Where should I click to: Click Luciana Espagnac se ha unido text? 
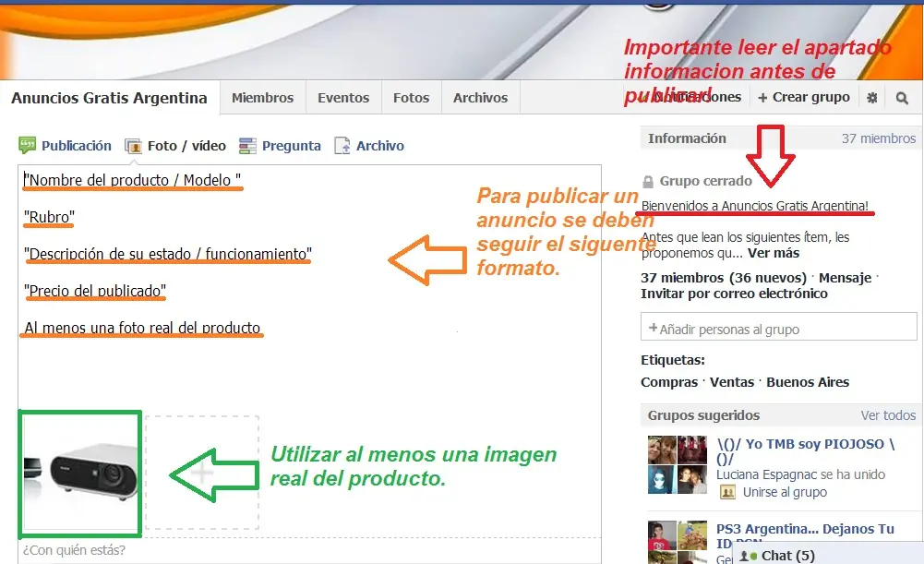coord(801,474)
